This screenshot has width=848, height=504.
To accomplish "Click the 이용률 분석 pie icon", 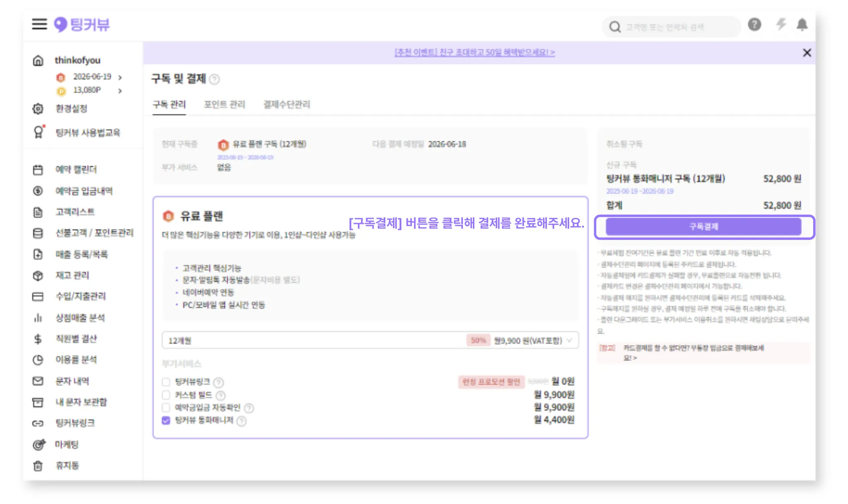I will (x=38, y=360).
